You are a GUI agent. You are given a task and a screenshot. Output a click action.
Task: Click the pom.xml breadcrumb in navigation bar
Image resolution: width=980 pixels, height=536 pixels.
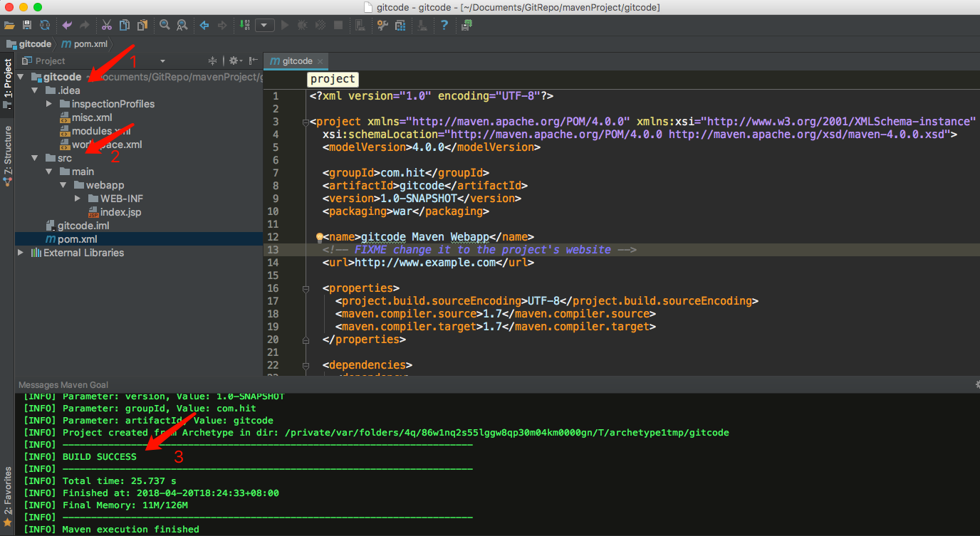85,43
